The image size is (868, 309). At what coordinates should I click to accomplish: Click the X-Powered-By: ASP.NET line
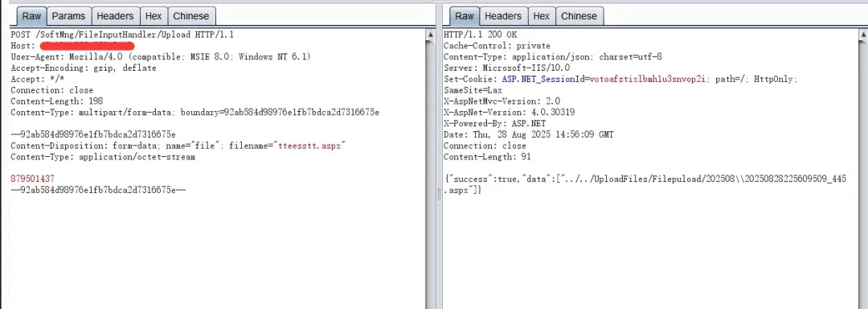[x=495, y=123]
